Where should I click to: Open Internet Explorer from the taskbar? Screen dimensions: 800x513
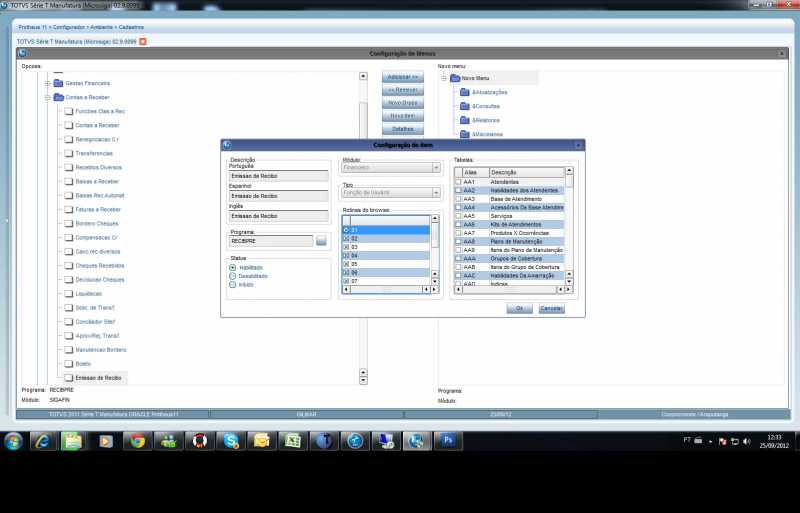click(43, 441)
